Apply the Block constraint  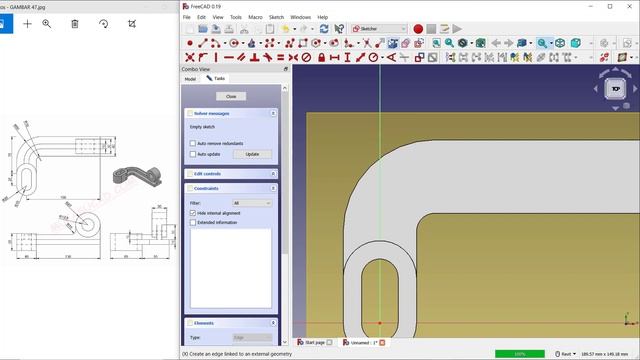click(x=306, y=58)
